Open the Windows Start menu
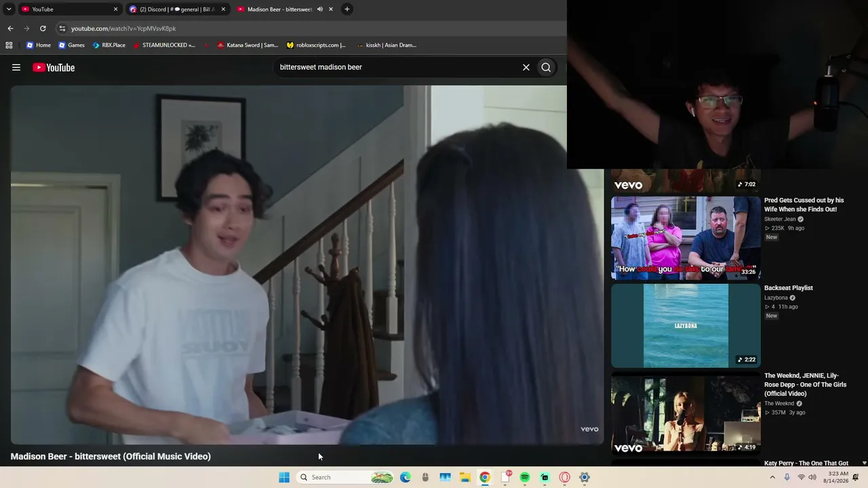 [x=284, y=477]
